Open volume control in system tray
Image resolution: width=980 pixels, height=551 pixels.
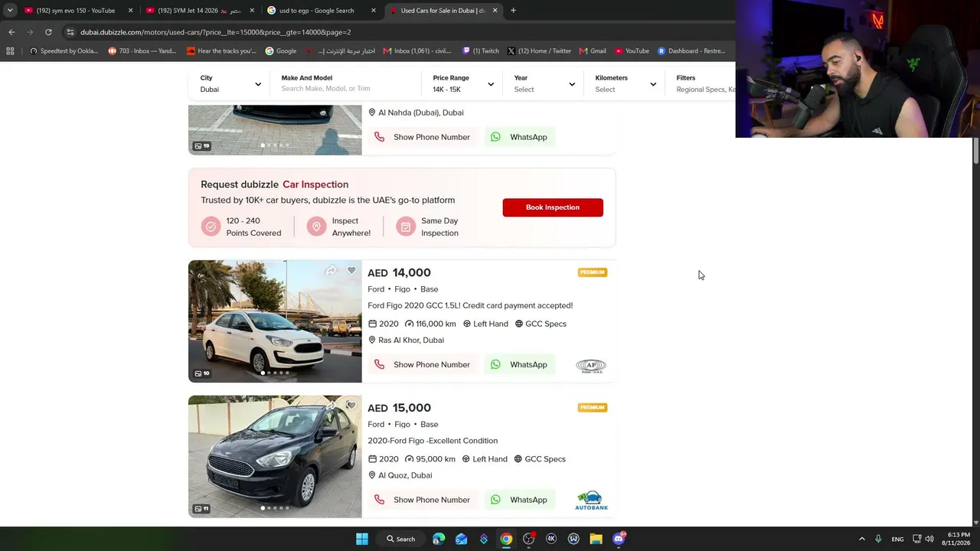point(930,539)
